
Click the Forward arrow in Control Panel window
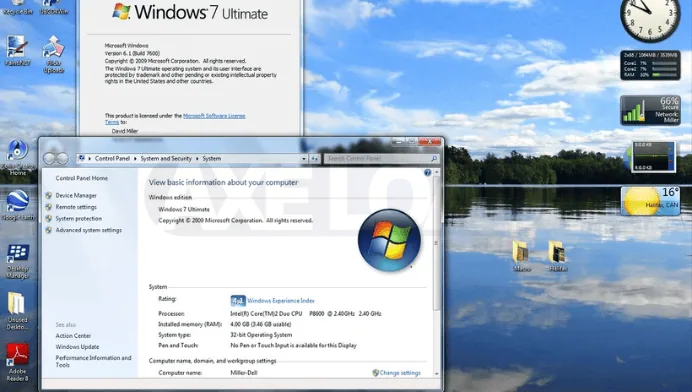tap(63, 158)
